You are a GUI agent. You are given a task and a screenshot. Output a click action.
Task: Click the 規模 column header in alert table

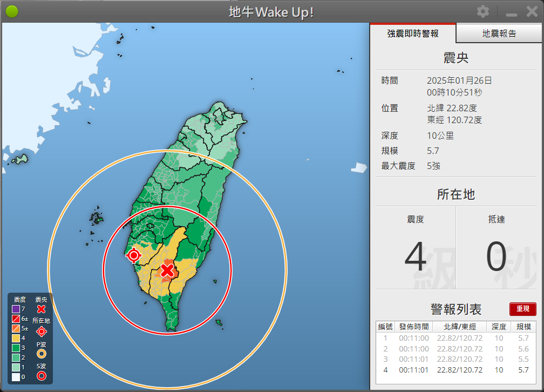point(523,327)
